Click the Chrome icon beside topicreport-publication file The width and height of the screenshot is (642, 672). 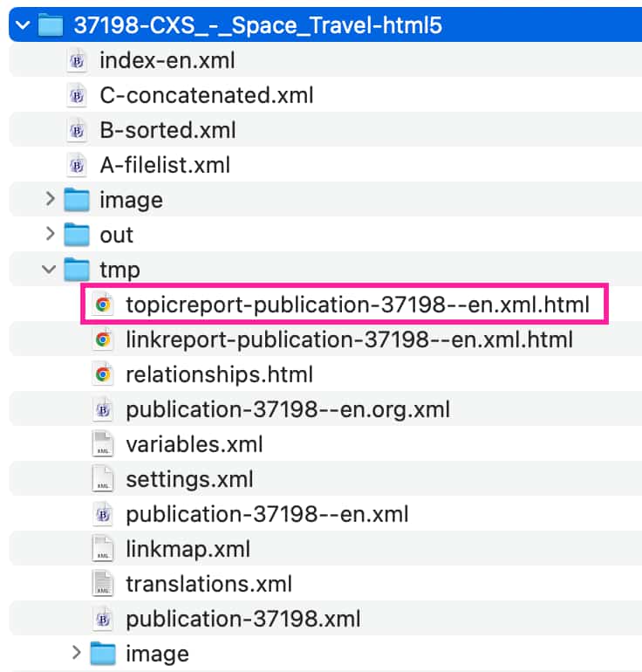click(103, 305)
